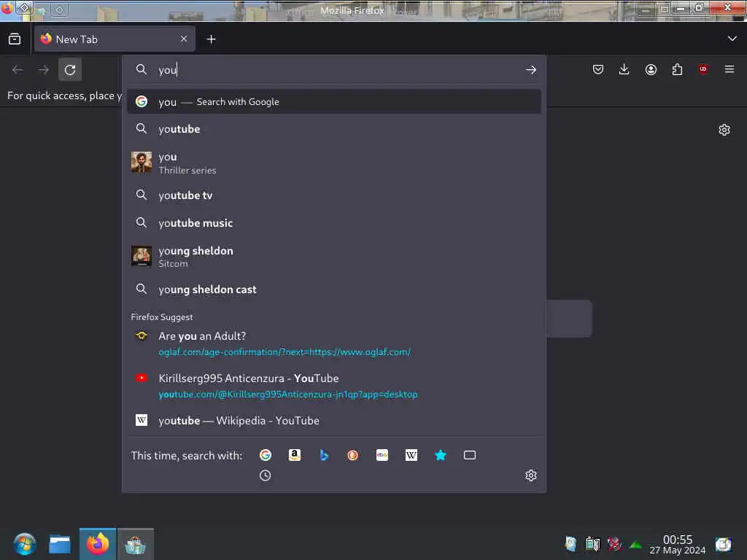This screenshot has height=560, width=747.
Task: Click the You series thumbnail image
Action: click(142, 163)
